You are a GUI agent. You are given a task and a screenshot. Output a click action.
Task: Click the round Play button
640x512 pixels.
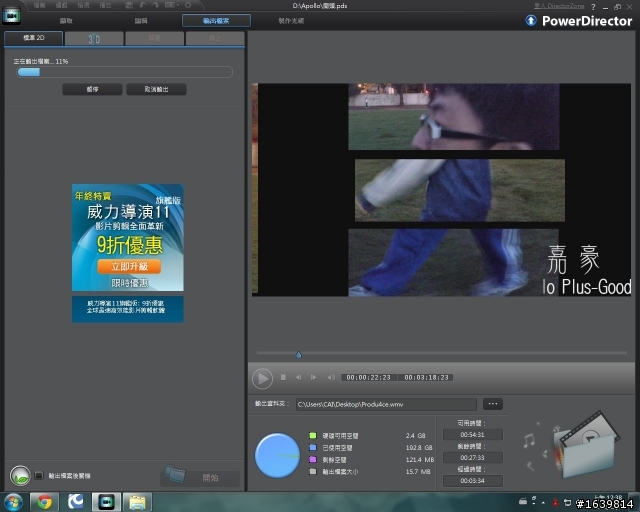262,378
